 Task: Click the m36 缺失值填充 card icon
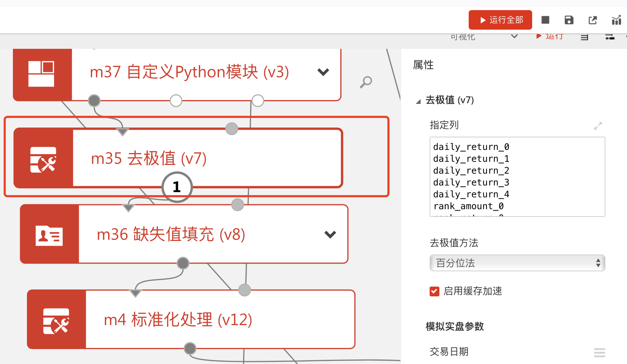coord(49,235)
